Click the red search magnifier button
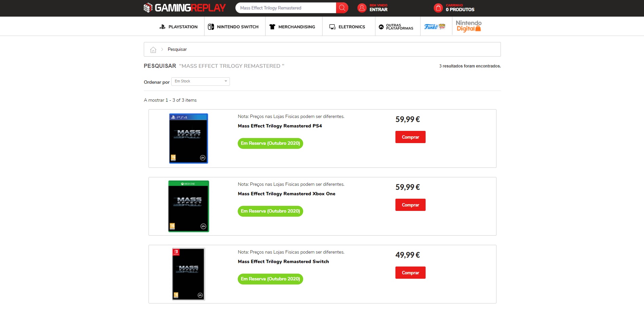Screen dimensions: 644x315 click(x=342, y=8)
